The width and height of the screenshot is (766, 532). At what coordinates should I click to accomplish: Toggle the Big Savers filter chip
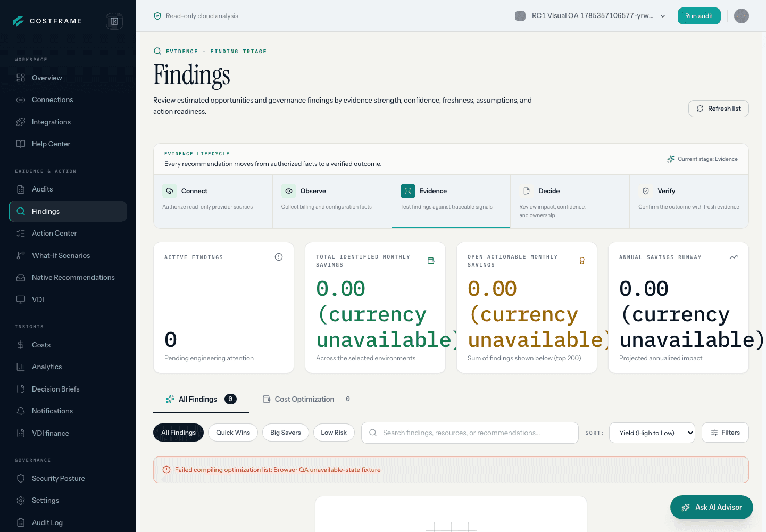(286, 433)
